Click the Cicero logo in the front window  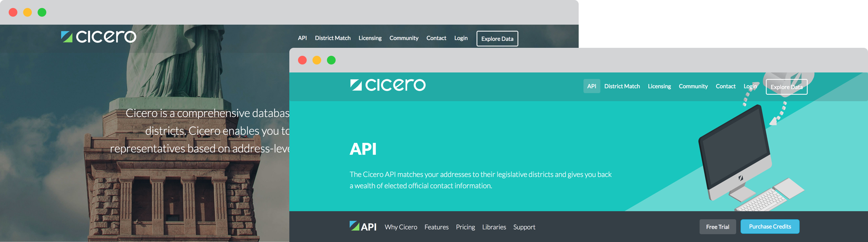(388, 85)
